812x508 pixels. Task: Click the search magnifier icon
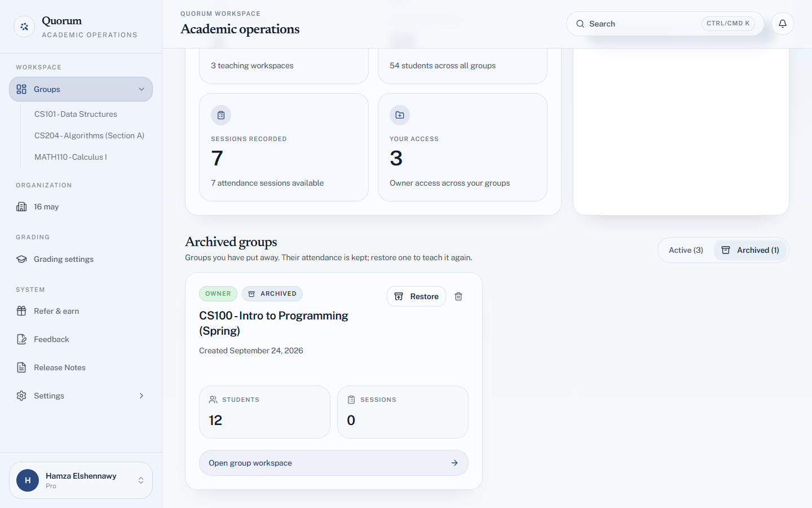point(580,24)
